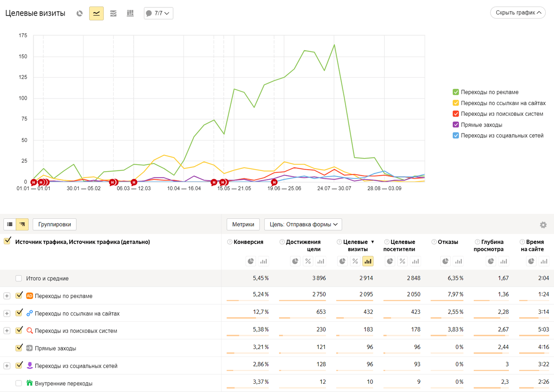The image size is (554, 392).
Task: Select flat list table view icon
Action: pos(10,224)
